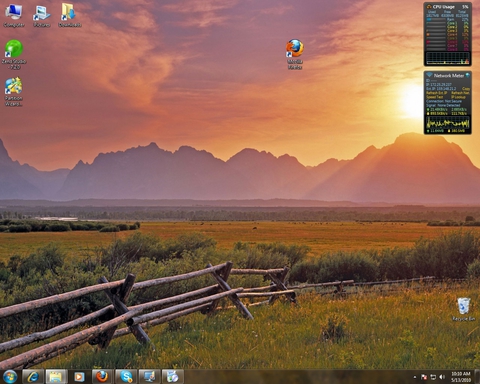Select the Recycle Bin icon
Viewport: 480px width, 384px height.
pos(464,309)
